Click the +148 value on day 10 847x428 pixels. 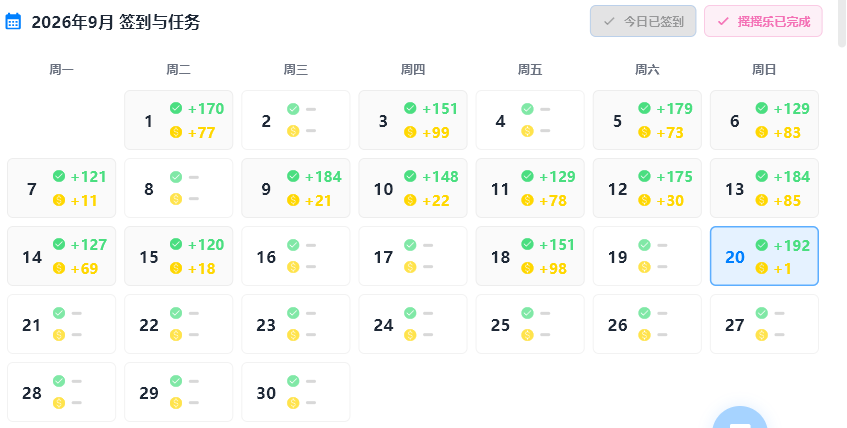[440, 177]
